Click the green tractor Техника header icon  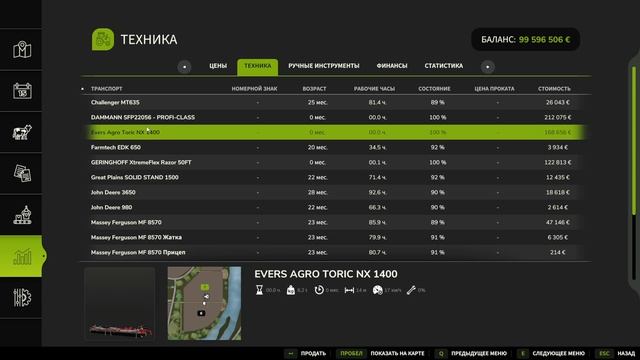pyautogui.click(x=103, y=40)
